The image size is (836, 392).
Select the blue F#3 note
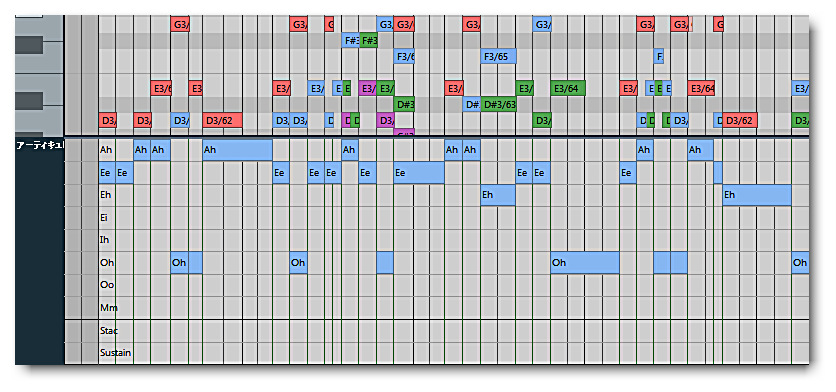point(350,41)
